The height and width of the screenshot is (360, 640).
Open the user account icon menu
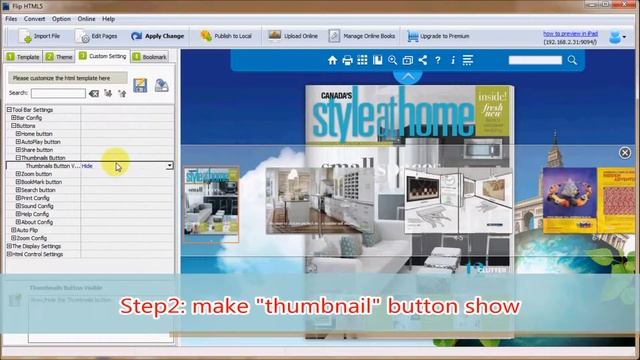617,37
